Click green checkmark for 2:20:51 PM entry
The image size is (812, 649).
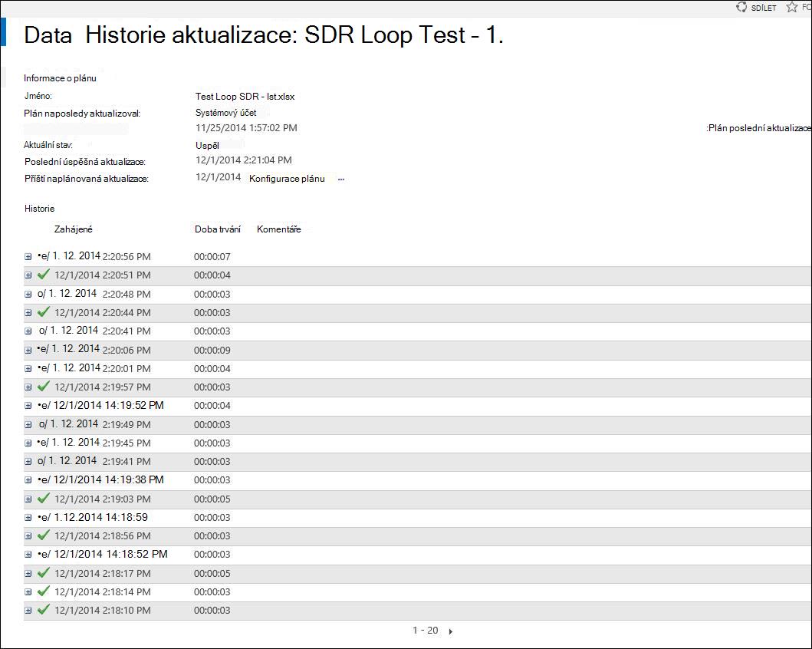point(44,274)
